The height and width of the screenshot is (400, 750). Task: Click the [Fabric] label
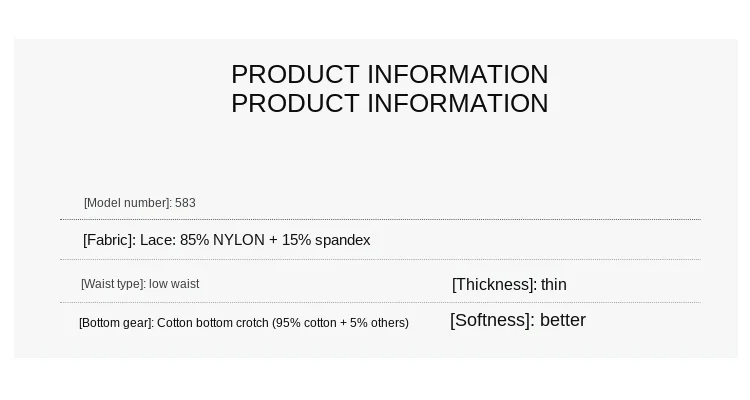point(110,240)
